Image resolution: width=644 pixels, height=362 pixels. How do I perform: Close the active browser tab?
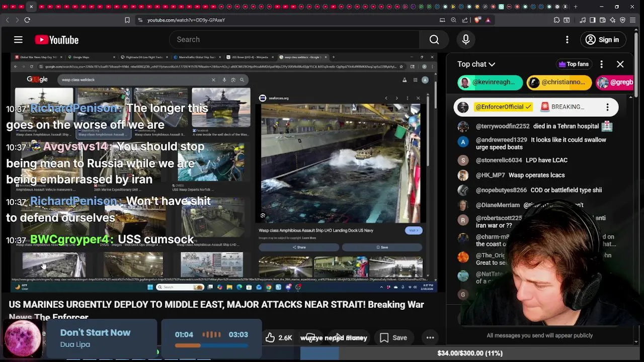tap(31, 7)
